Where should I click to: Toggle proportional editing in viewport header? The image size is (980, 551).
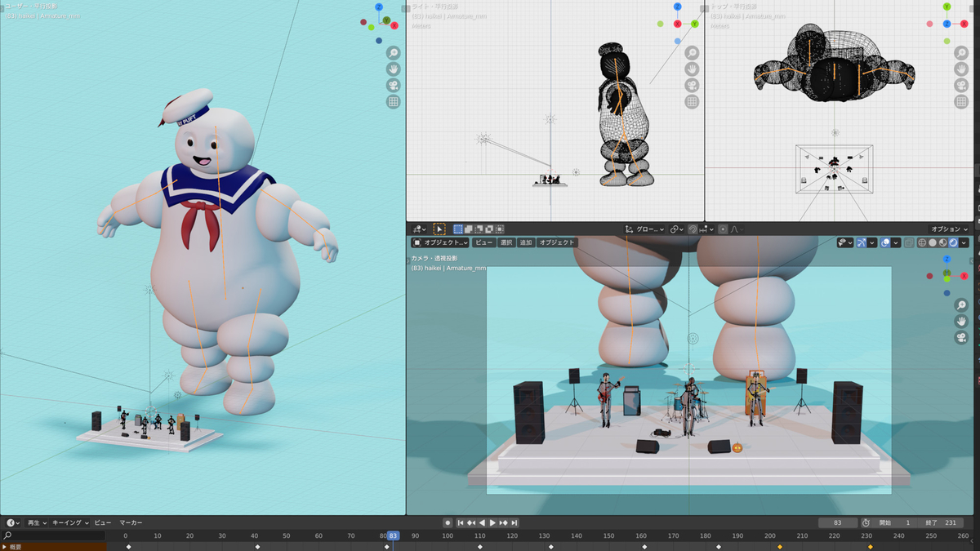point(723,229)
